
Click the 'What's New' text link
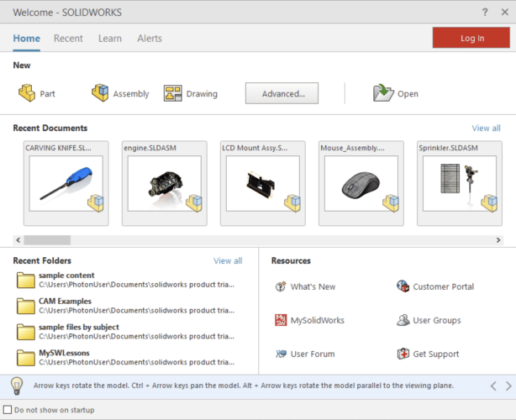pyautogui.click(x=313, y=286)
